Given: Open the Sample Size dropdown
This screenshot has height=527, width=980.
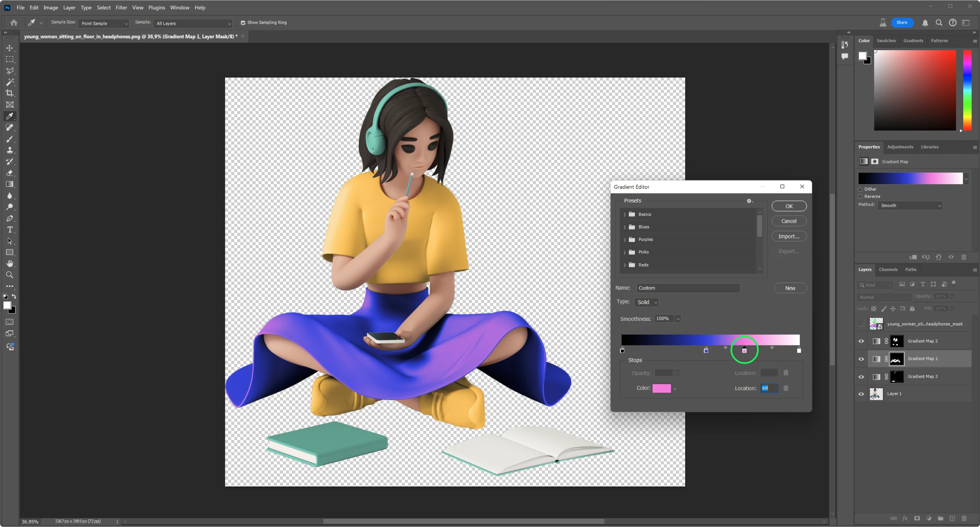Looking at the screenshot, I should click(x=104, y=24).
